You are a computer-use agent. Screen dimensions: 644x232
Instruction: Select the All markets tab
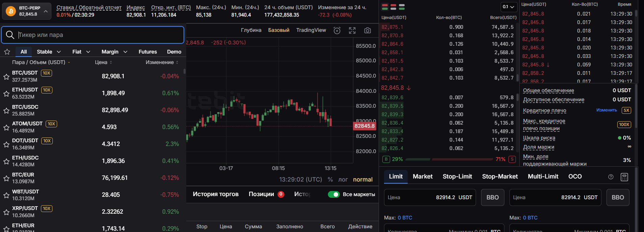[x=24, y=52]
